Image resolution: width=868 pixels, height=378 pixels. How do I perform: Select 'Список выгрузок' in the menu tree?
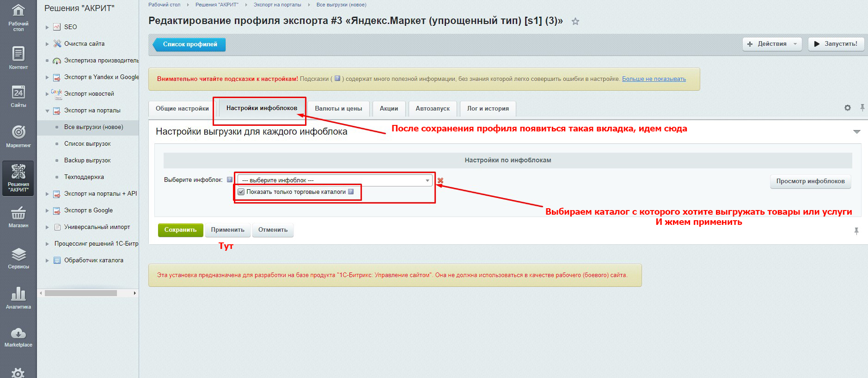pyautogui.click(x=87, y=144)
